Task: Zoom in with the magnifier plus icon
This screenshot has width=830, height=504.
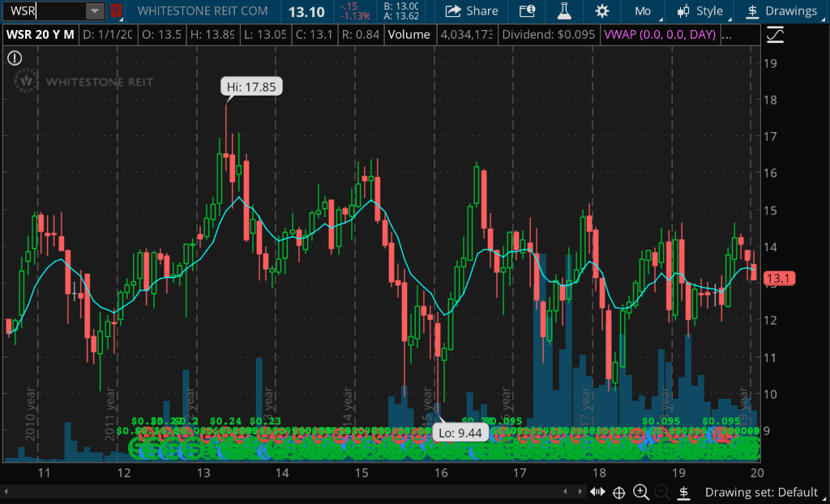Action: pyautogui.click(x=640, y=492)
